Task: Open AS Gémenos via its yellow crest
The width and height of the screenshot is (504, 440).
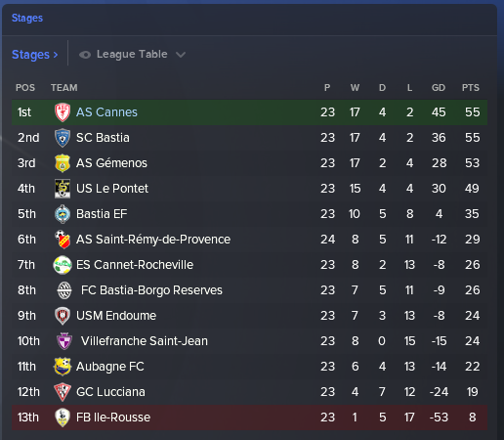Action: click(63, 163)
